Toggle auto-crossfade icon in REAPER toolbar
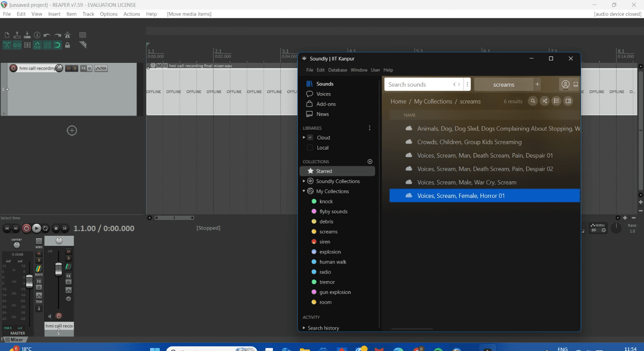This screenshot has height=351, width=644. [7, 45]
